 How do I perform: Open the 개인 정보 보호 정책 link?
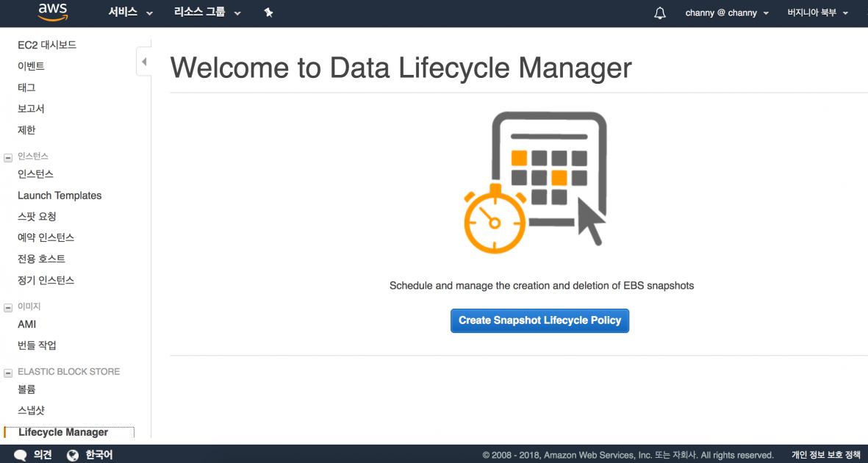[x=825, y=455]
